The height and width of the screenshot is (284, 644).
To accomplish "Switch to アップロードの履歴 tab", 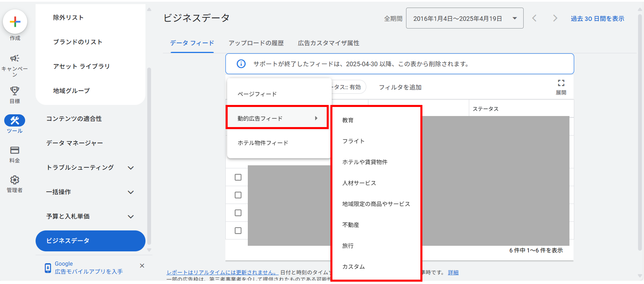I will [x=256, y=43].
